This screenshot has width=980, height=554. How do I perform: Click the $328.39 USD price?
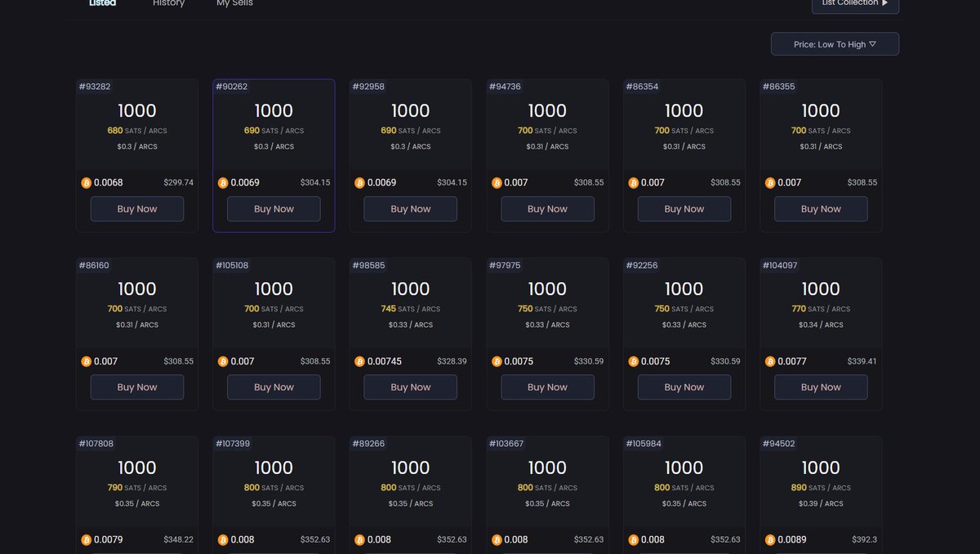pos(452,361)
